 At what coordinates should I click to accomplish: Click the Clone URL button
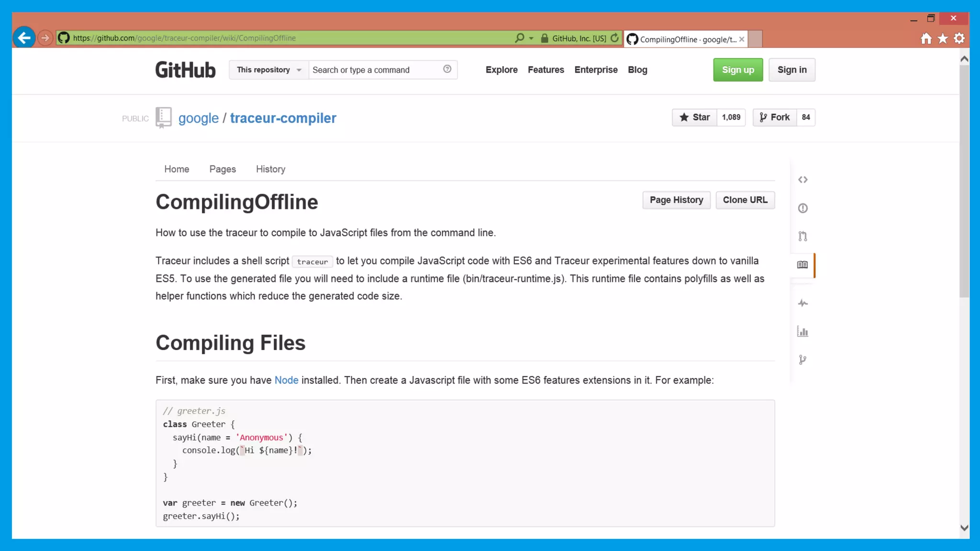pyautogui.click(x=745, y=200)
